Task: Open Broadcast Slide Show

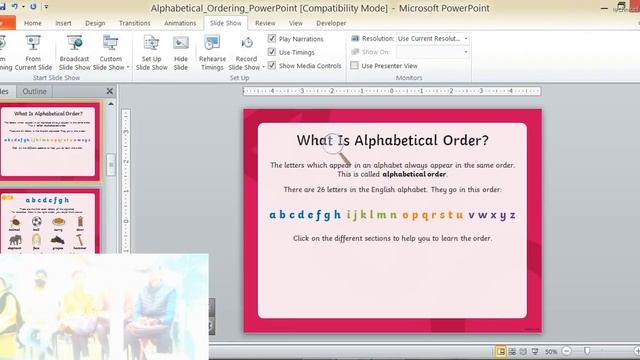Action: click(75, 53)
